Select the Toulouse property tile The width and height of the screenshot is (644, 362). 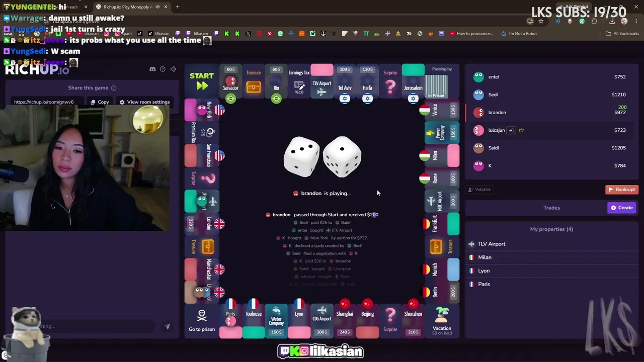click(254, 321)
